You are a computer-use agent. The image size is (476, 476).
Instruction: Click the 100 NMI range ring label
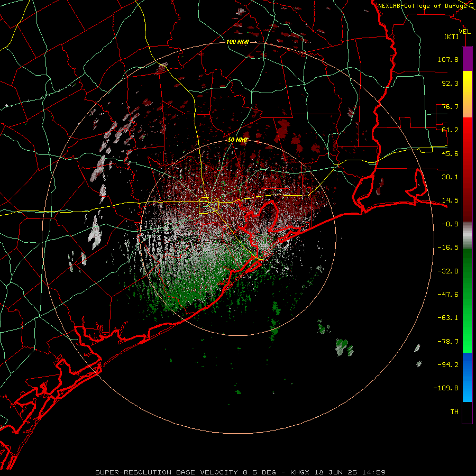pos(237,42)
